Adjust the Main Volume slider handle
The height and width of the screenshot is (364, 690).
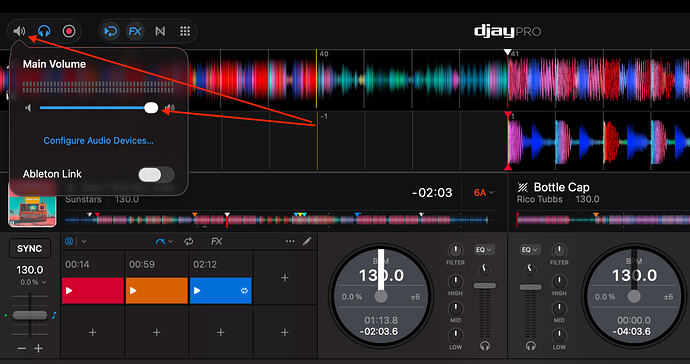point(151,107)
